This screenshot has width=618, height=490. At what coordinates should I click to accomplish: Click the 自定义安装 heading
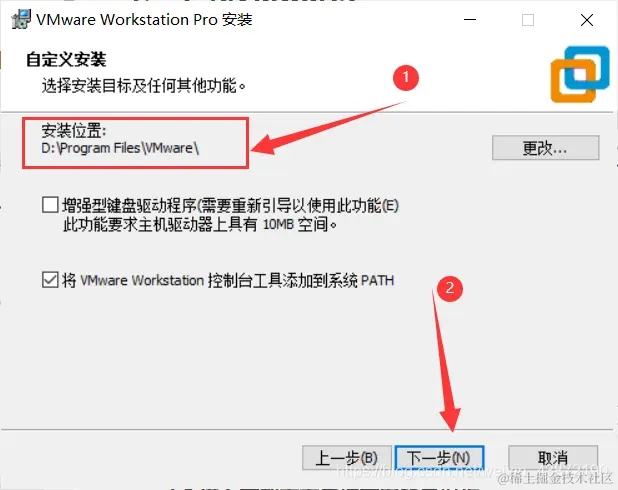tap(66, 60)
